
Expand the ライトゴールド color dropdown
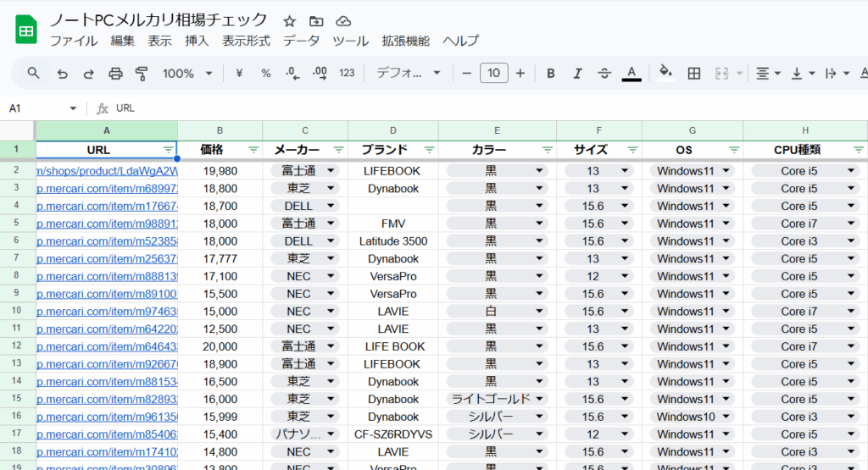tap(539, 399)
